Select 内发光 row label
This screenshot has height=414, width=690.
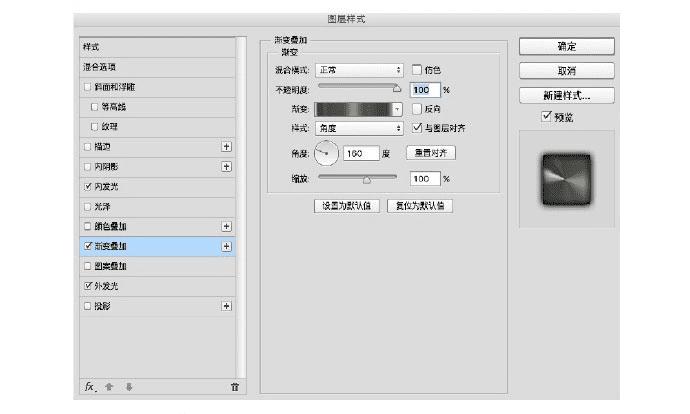click(x=106, y=187)
